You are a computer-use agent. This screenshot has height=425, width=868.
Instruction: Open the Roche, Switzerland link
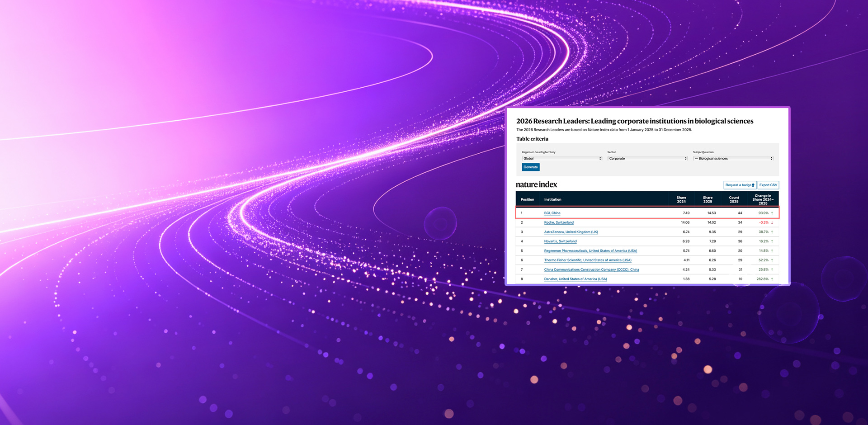[x=559, y=222]
